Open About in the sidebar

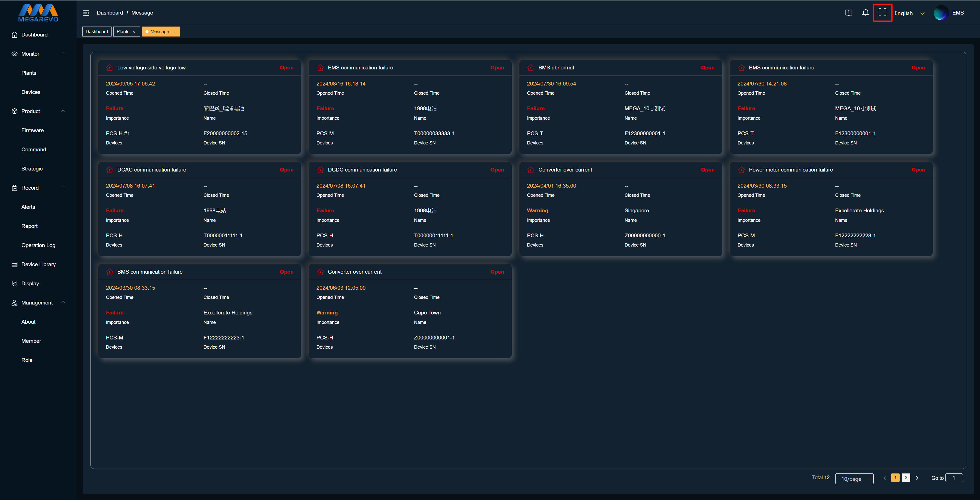pyautogui.click(x=28, y=322)
